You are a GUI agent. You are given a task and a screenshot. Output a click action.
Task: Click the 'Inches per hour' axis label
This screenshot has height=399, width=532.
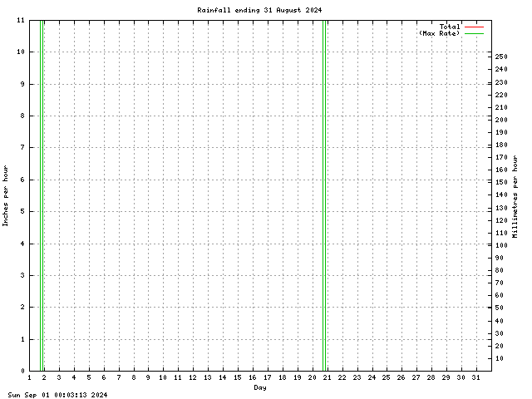click(5, 196)
